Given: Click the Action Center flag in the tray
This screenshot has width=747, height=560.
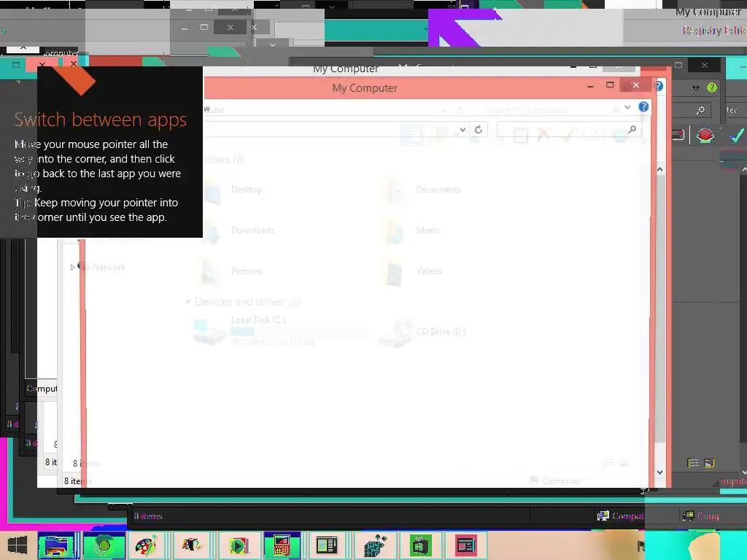Looking at the screenshot, I should 642,546.
